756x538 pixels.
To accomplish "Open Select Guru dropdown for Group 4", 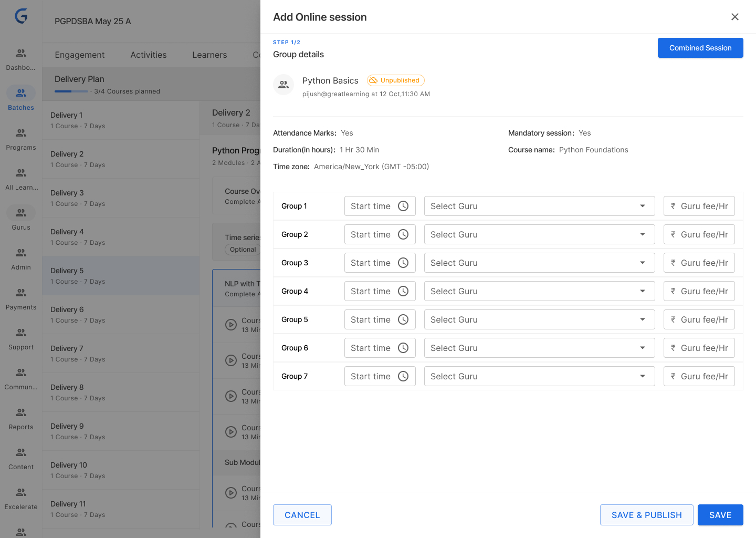I will coord(540,291).
